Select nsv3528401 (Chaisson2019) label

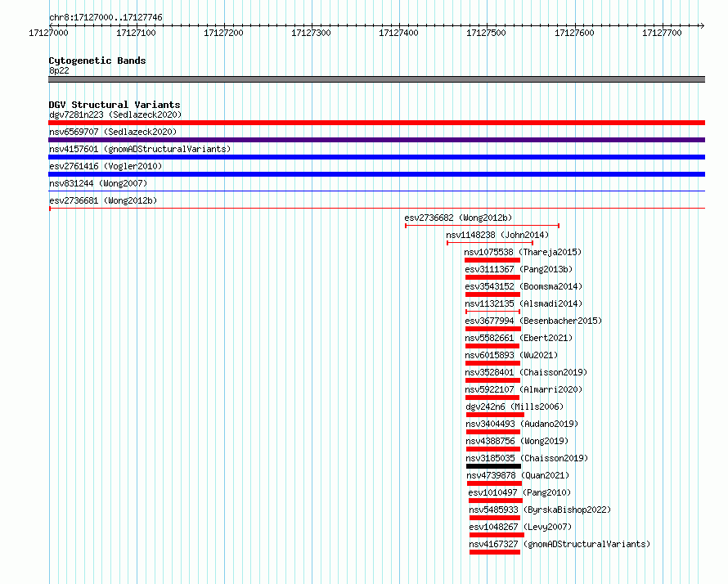point(527,372)
